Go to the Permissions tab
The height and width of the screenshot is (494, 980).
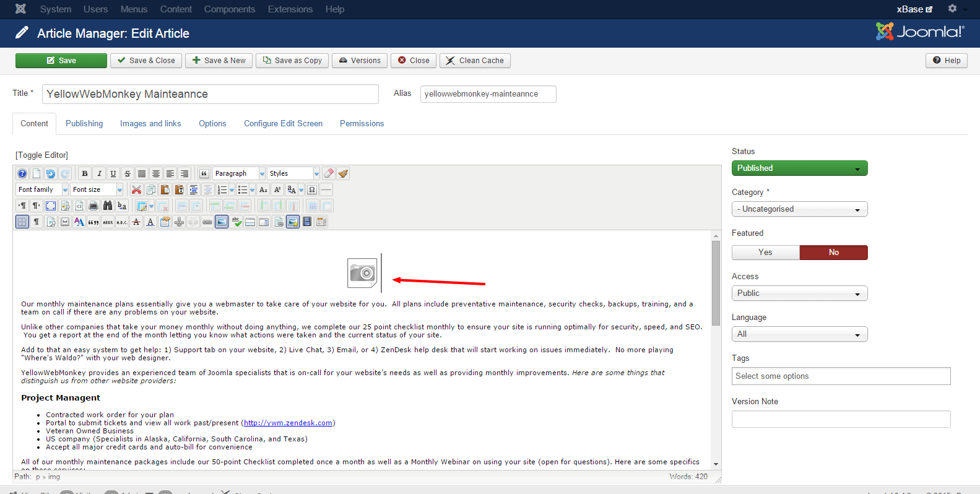click(362, 124)
